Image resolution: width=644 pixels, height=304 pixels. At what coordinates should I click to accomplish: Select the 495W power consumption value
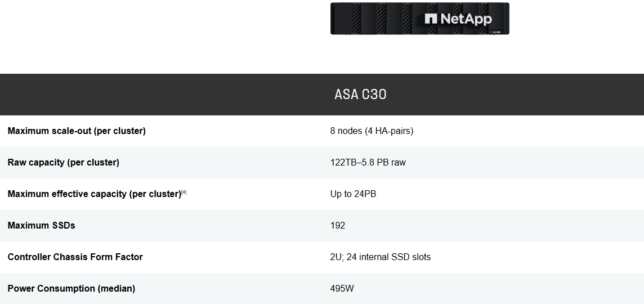[x=342, y=289]
